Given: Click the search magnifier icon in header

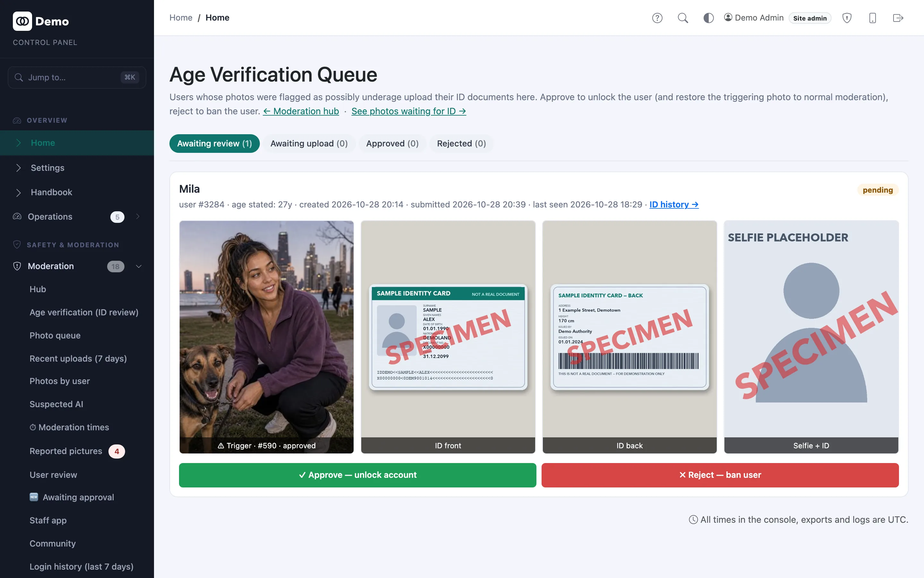Looking at the screenshot, I should (x=683, y=18).
